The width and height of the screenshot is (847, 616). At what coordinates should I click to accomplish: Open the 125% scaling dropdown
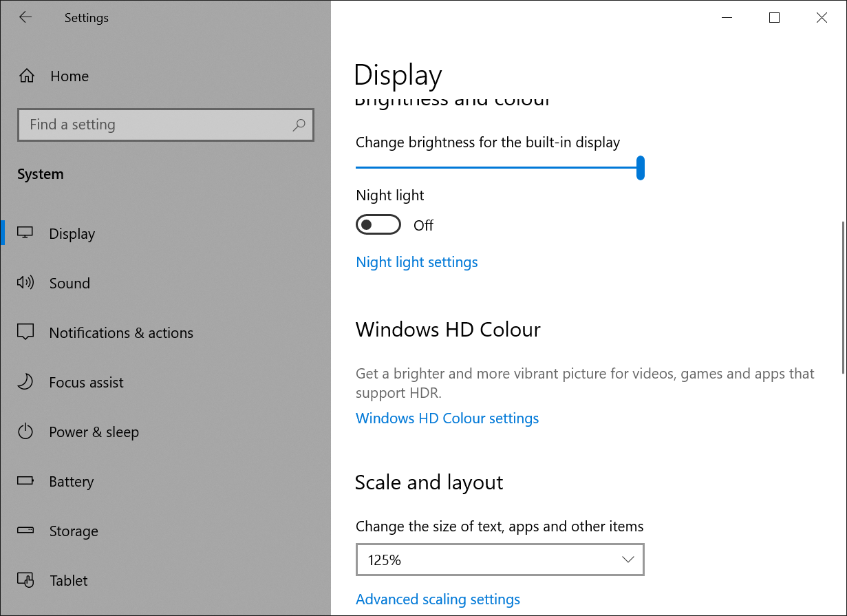(x=500, y=560)
